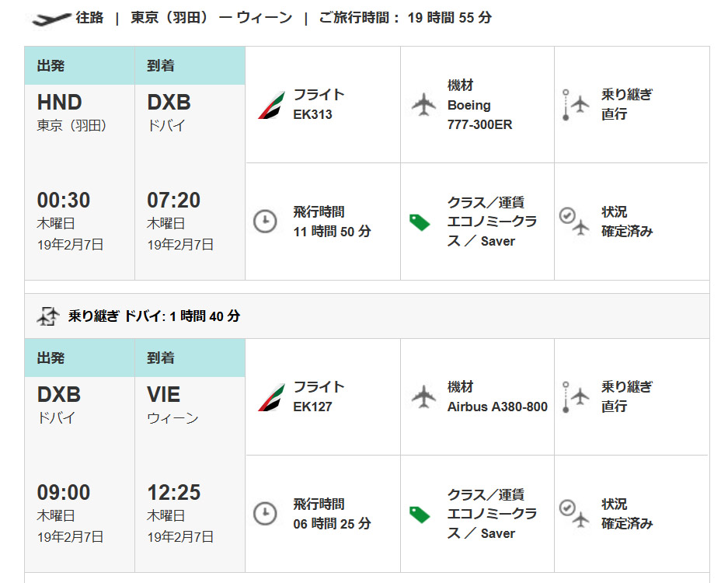
Task: Click the VIE arrival airport code
Action: [163, 394]
